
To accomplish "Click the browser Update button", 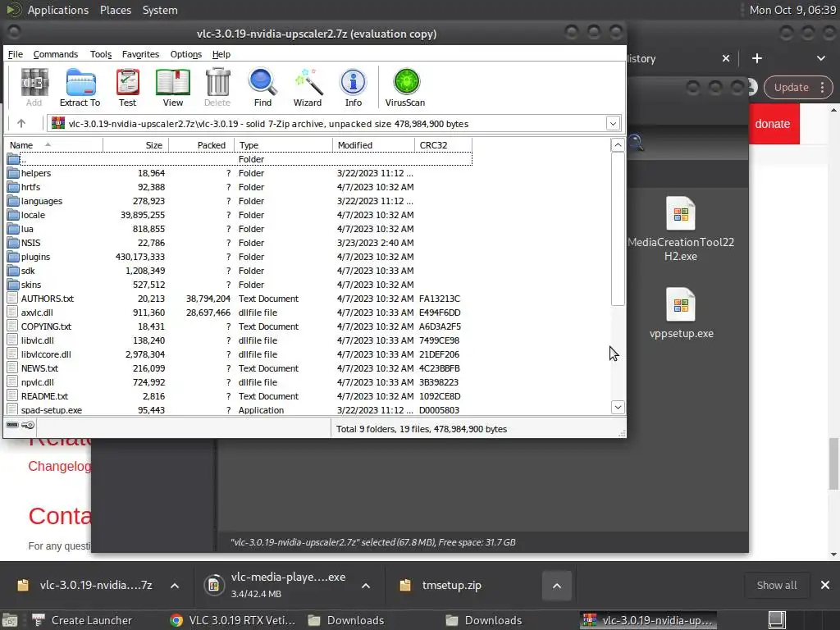I will tap(791, 87).
